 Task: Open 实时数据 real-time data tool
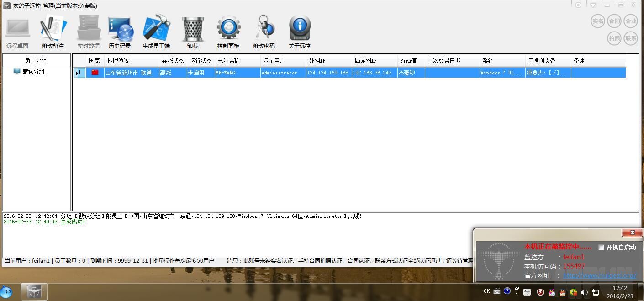88,32
